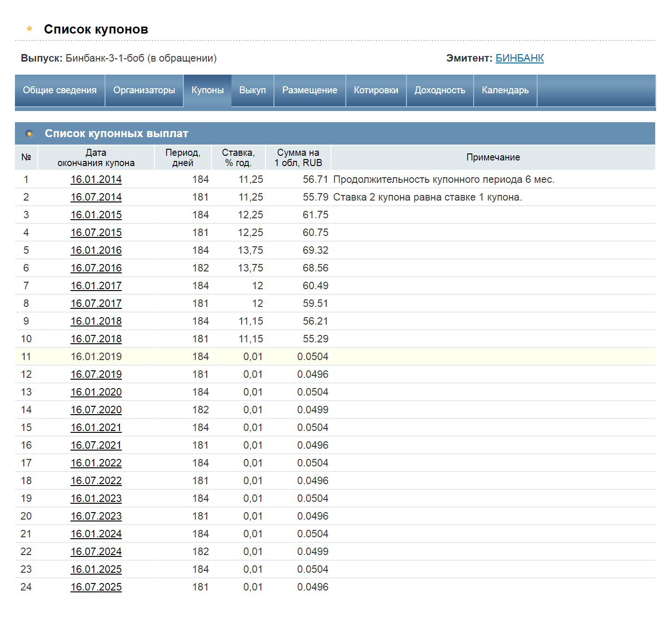Image resolution: width=672 pixels, height=625 pixels.
Task: Click the Список купонных выплат section title
Action: pos(117,134)
